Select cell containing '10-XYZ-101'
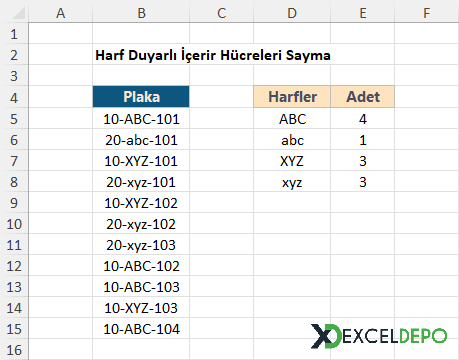Image resolution: width=459 pixels, height=360 pixels. pyautogui.click(x=141, y=161)
